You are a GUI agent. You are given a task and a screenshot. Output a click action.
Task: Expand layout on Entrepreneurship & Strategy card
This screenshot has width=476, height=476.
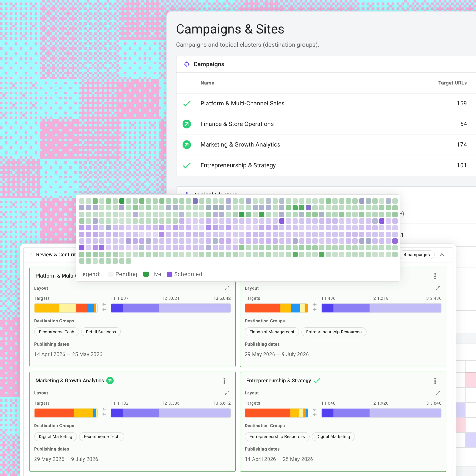point(438,393)
